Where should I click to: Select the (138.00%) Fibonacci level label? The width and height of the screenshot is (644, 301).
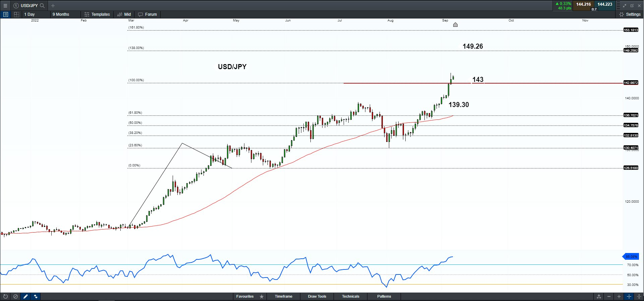(x=136, y=48)
